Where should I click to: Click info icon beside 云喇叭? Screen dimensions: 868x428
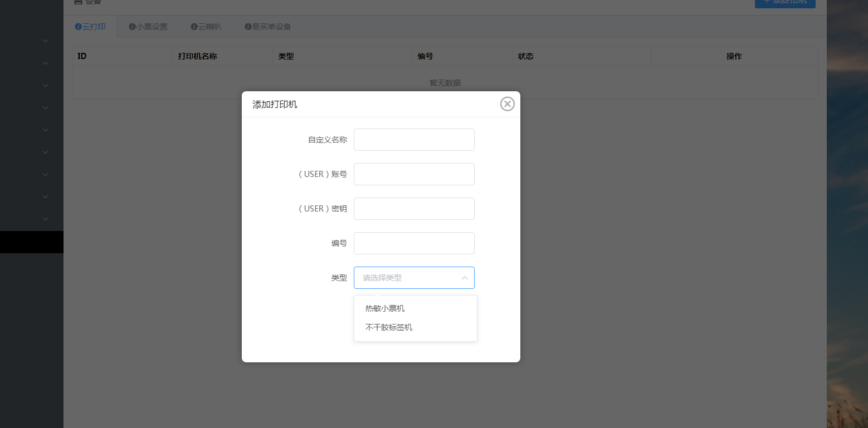[194, 27]
